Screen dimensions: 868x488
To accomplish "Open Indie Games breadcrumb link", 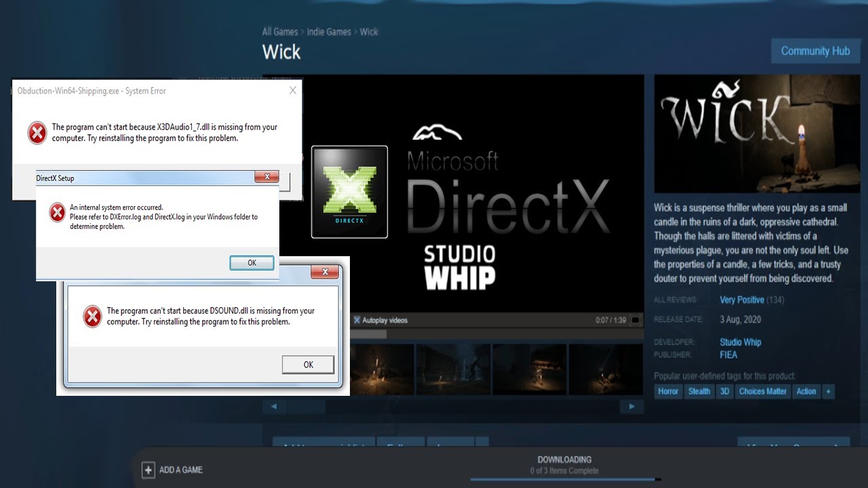I will (329, 32).
